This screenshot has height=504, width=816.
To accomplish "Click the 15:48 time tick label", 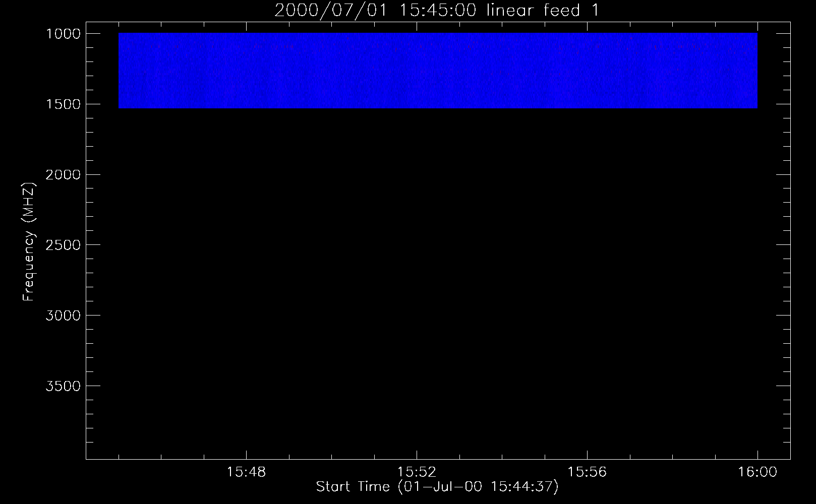I will pyautogui.click(x=246, y=472).
